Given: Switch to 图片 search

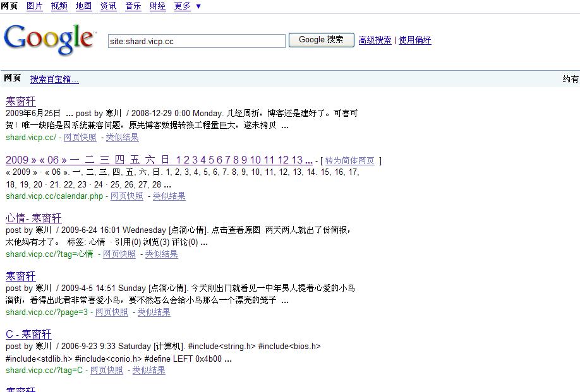Looking at the screenshot, I should click(34, 6).
